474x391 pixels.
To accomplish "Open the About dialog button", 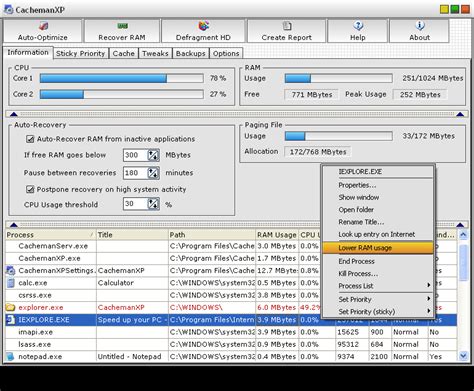I will coord(419,31).
